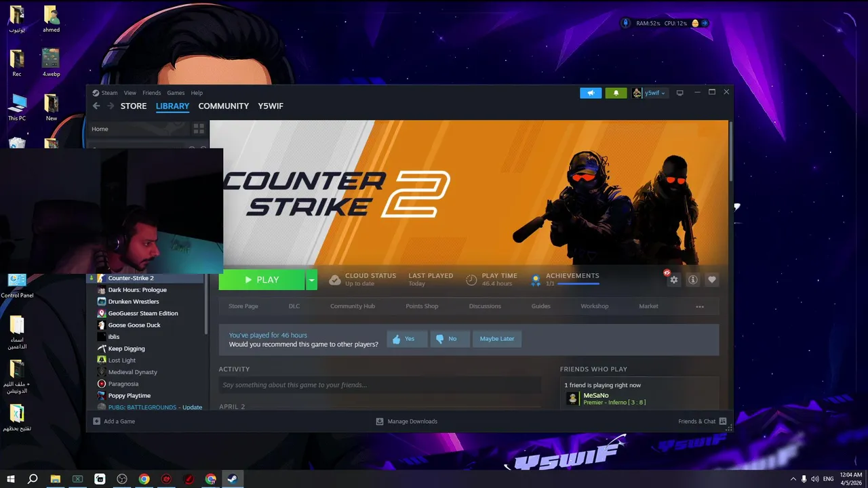
Task: Open the Help menu
Action: 197,93
